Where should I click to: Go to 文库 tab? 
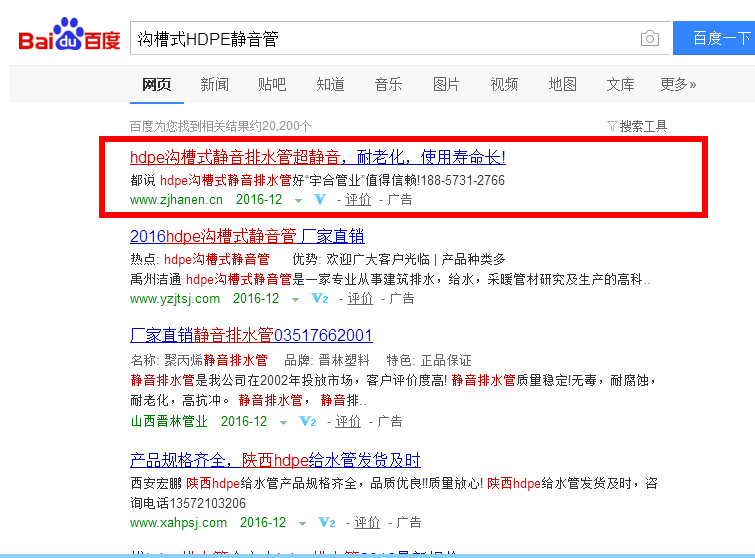[620, 84]
